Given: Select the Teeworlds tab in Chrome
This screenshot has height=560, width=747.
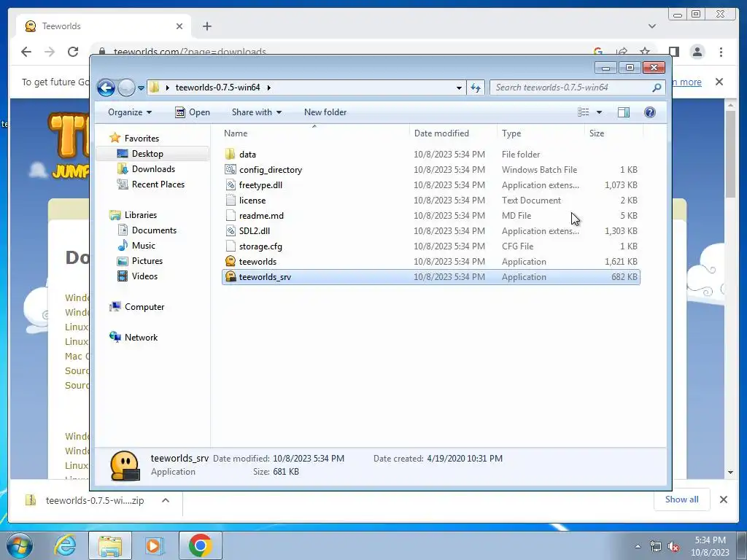Looking at the screenshot, I should pos(104,26).
